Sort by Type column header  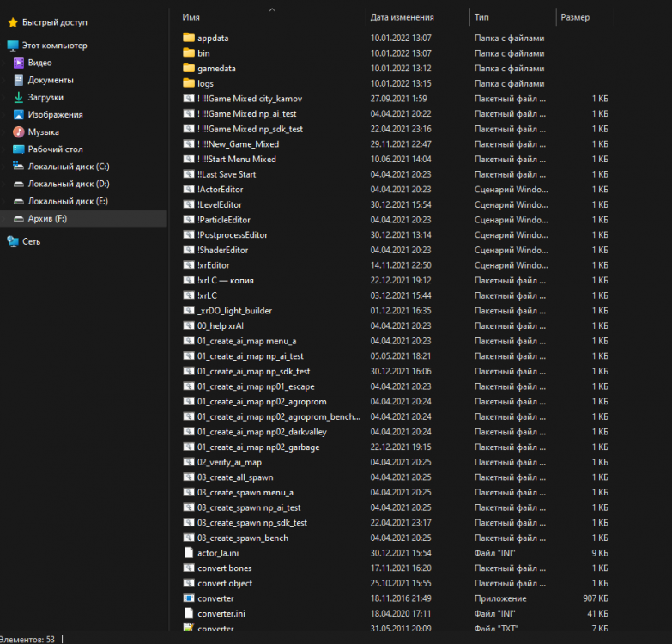482,17
